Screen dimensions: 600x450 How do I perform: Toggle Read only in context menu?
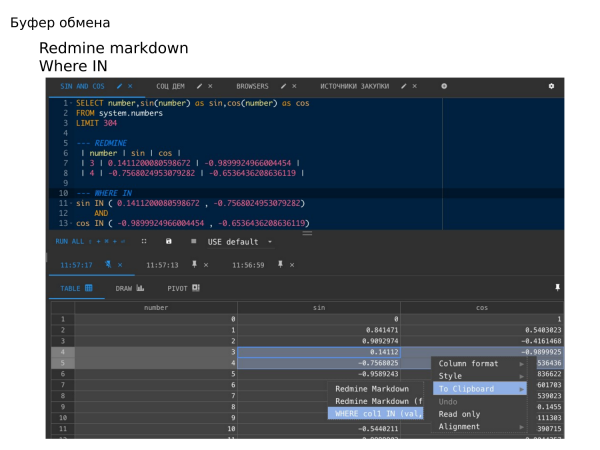(459, 414)
